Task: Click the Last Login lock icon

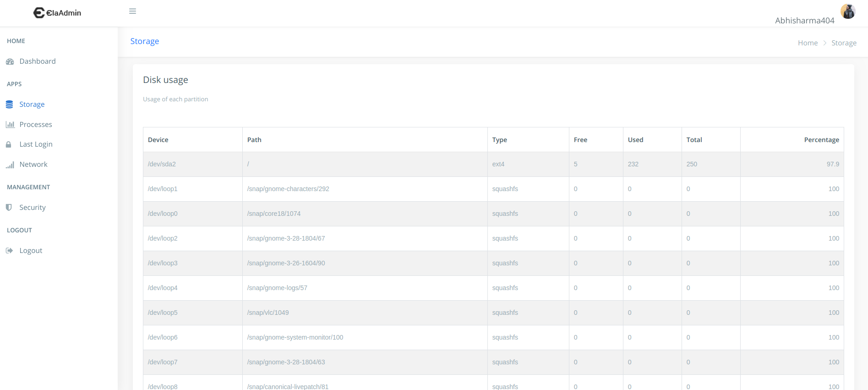Action: click(9, 144)
